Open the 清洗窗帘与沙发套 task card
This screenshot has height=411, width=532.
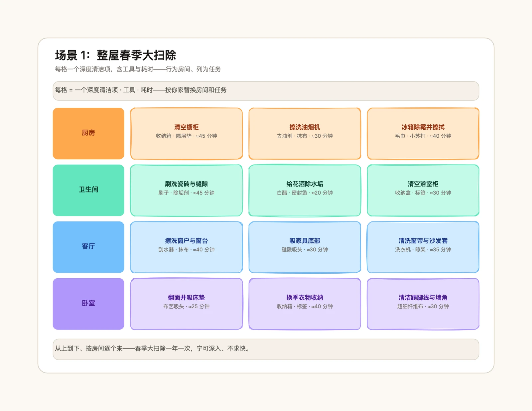[423, 247]
